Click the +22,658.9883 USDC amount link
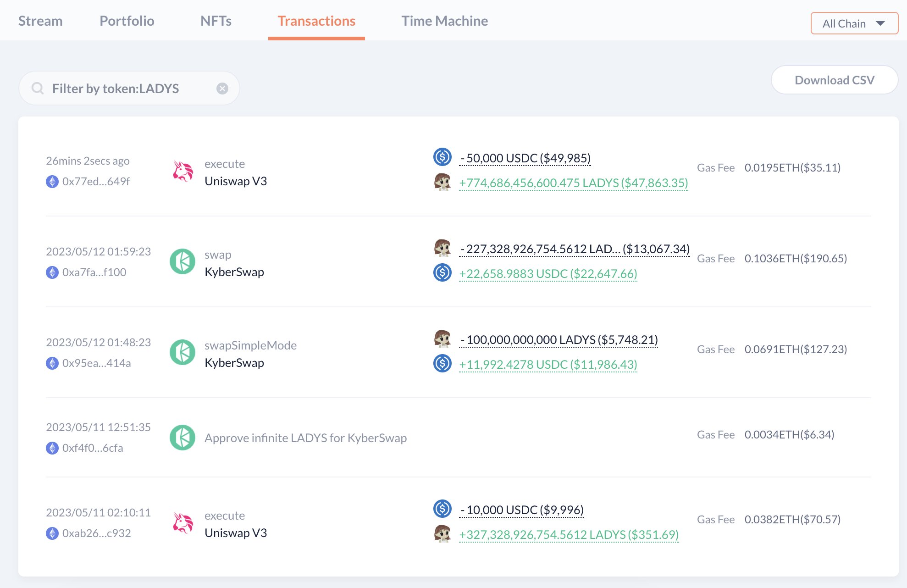The image size is (907, 588). (x=548, y=274)
